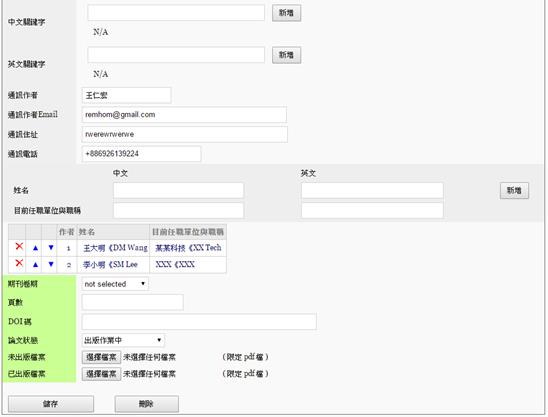Choose file for 已出版檔案

[x=101, y=374]
